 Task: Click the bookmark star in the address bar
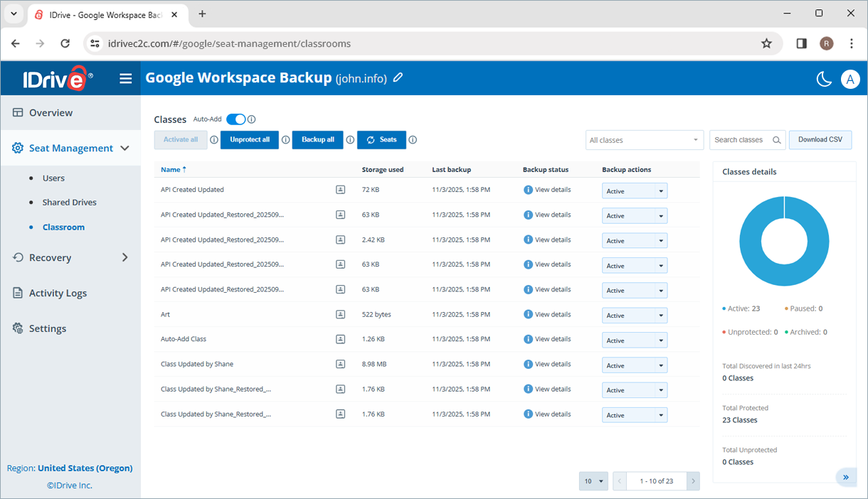pyautogui.click(x=766, y=43)
